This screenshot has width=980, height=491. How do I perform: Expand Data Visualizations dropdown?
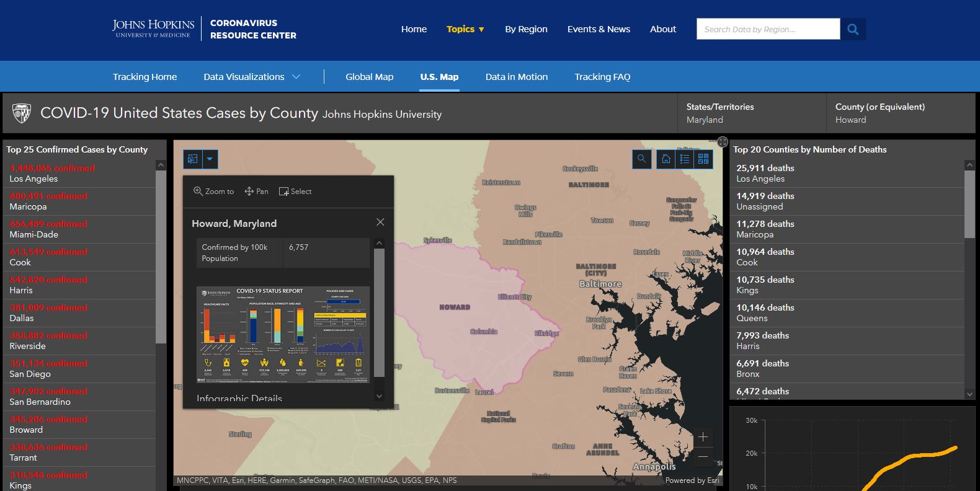tap(252, 77)
